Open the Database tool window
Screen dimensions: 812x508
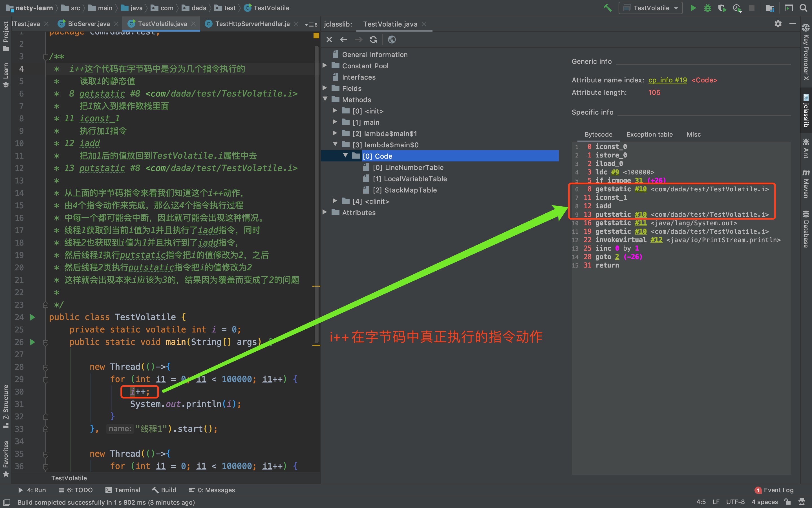click(x=806, y=229)
